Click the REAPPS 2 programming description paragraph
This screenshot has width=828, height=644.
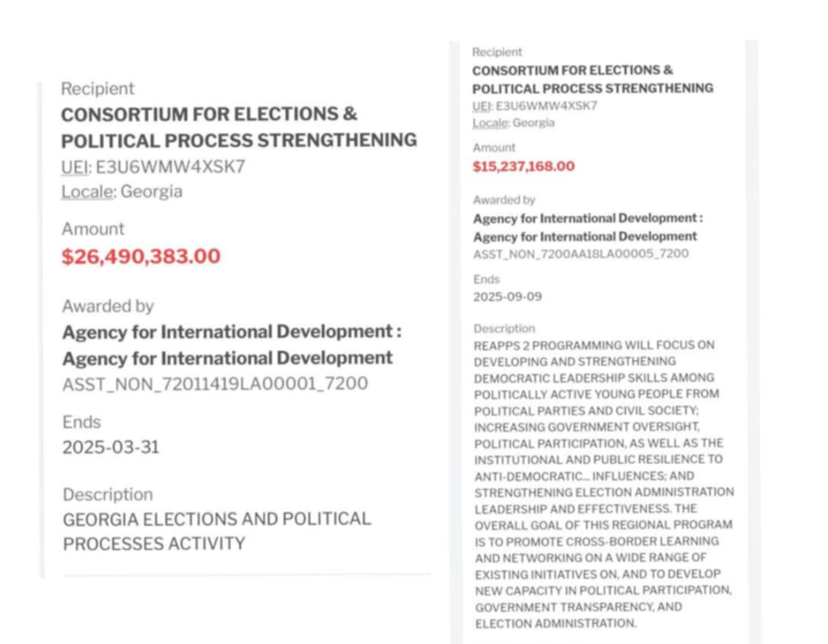point(604,484)
